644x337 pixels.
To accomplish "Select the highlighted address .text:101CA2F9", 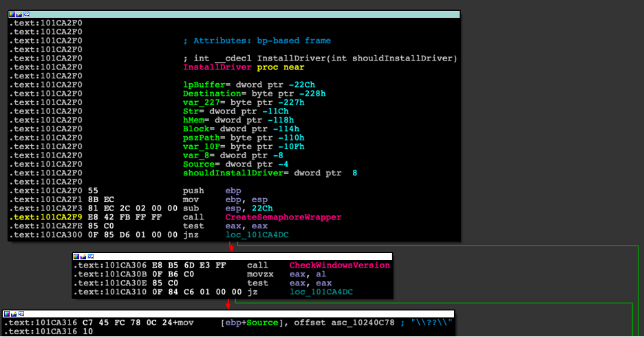I will (45, 217).
